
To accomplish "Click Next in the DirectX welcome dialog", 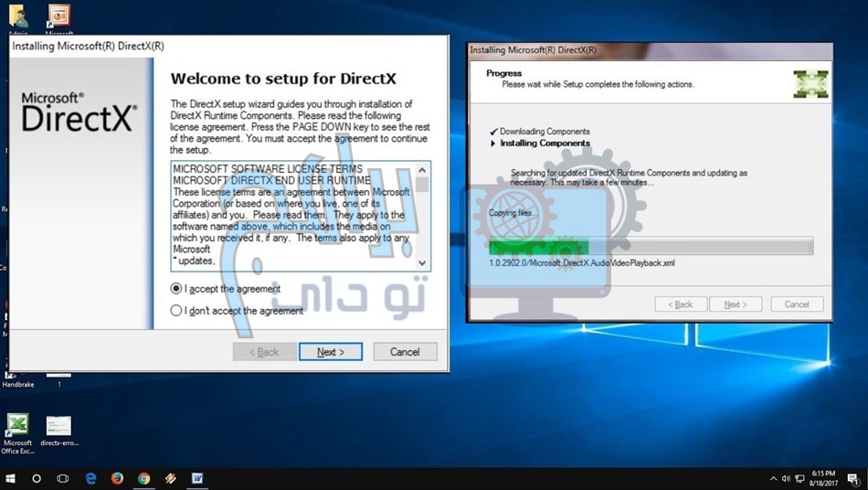I will point(330,352).
